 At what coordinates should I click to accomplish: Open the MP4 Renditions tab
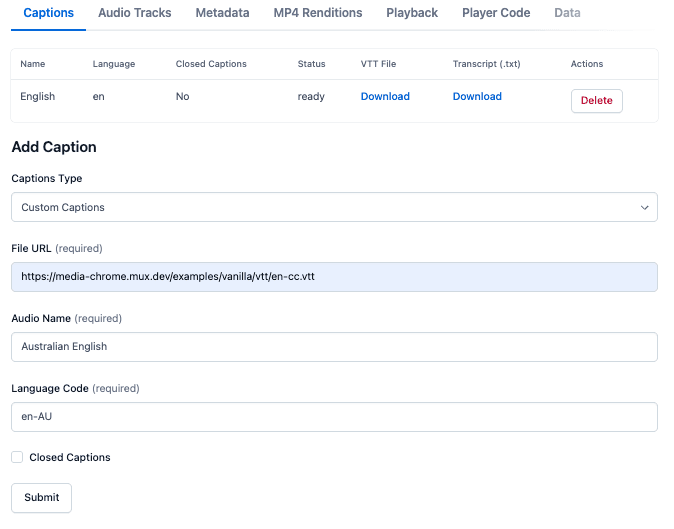[318, 13]
